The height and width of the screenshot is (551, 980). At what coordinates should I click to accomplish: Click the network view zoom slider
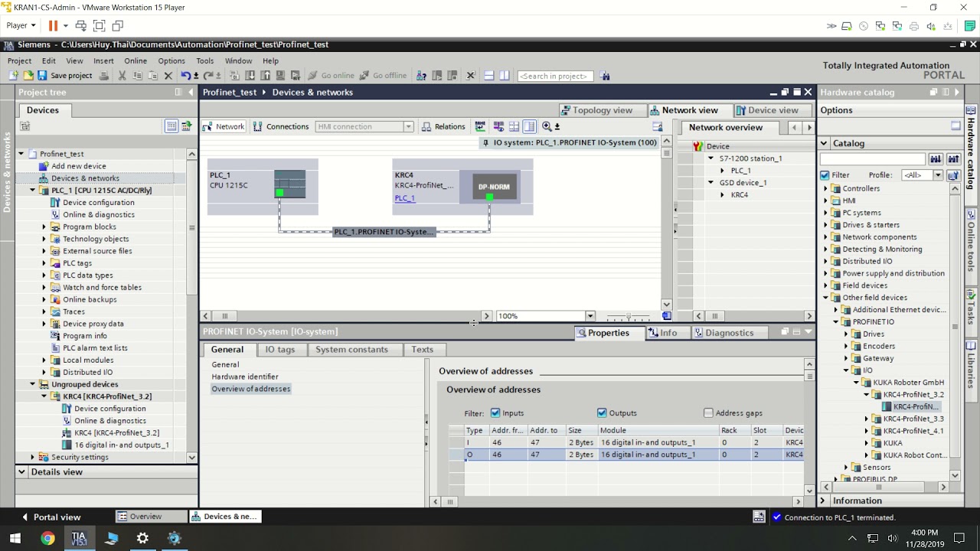coord(628,316)
